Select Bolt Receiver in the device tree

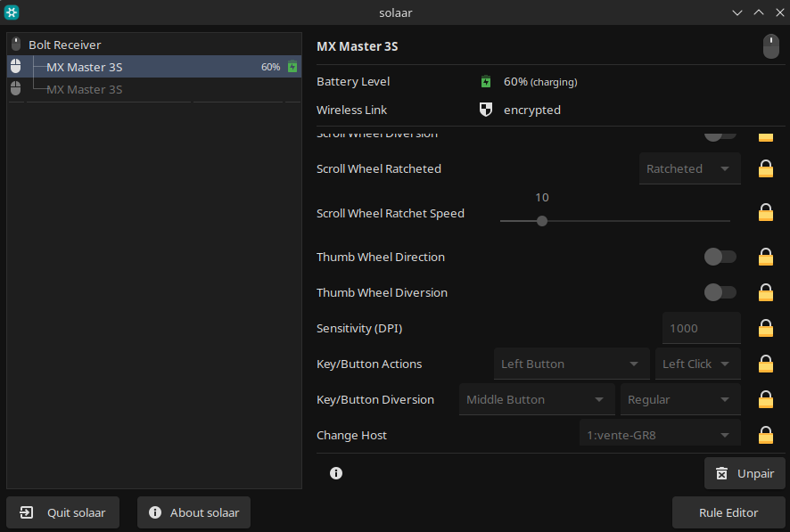[x=64, y=45]
